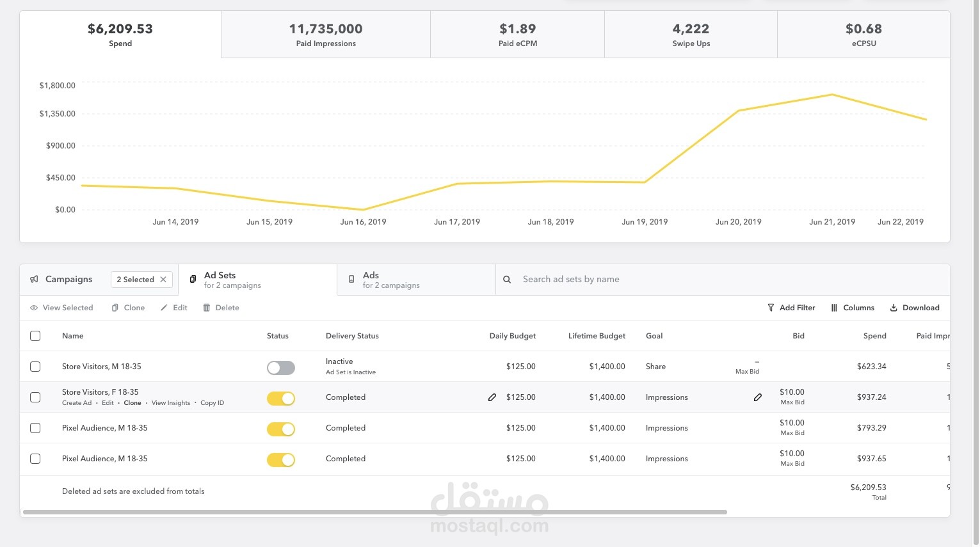Click the search magnifier icon
The image size is (980, 547).
pos(507,280)
